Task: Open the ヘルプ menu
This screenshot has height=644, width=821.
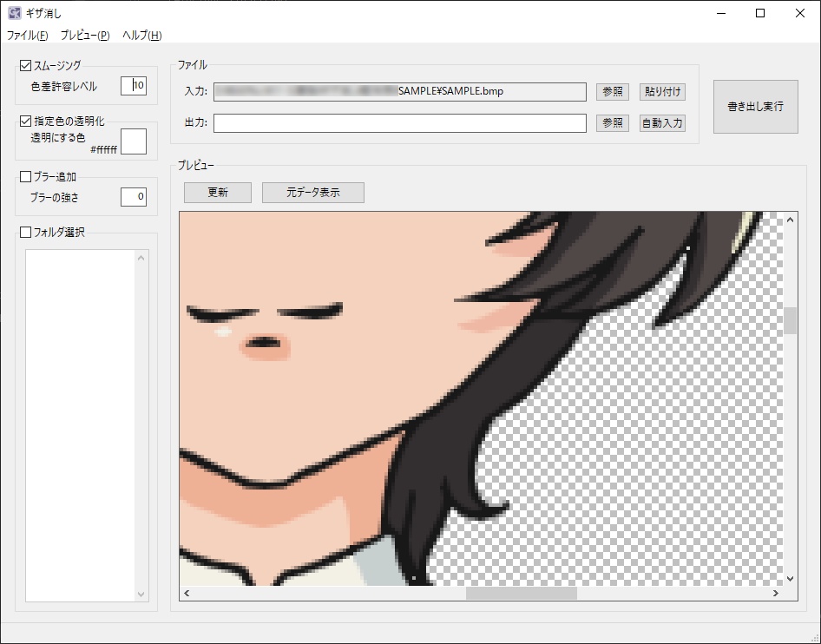Action: pyautogui.click(x=142, y=36)
